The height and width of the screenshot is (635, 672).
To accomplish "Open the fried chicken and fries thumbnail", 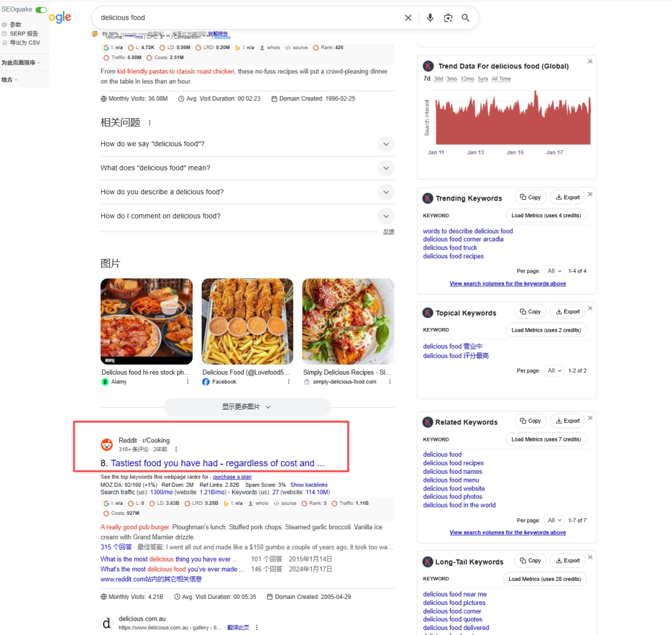I will point(247,321).
